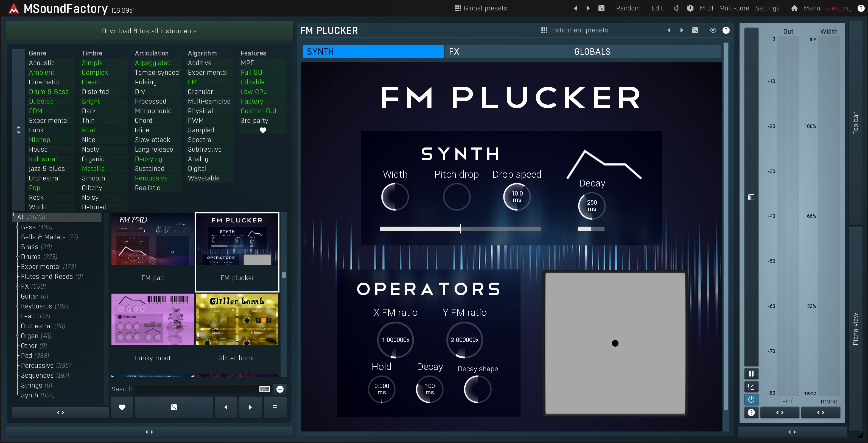This screenshot has height=443, width=868.
Task: Click the home icon next to Menu
Action: pos(794,9)
